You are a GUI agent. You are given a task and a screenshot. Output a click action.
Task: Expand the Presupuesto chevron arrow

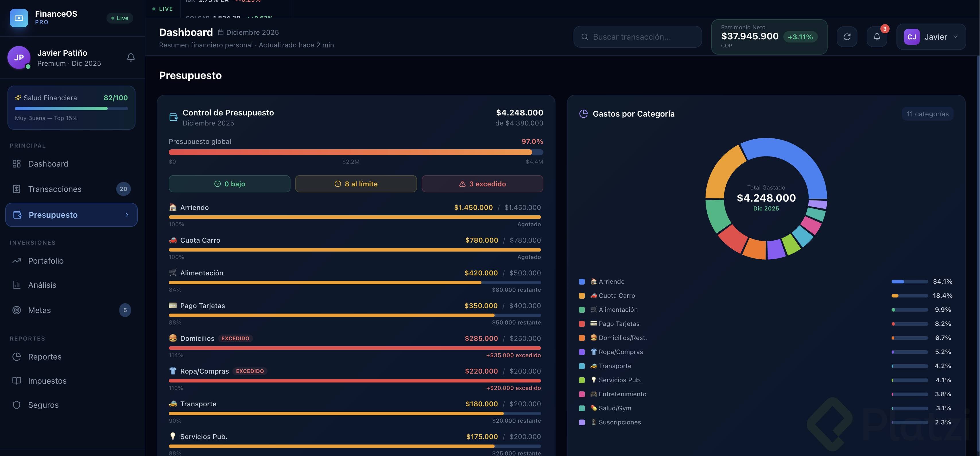127,215
